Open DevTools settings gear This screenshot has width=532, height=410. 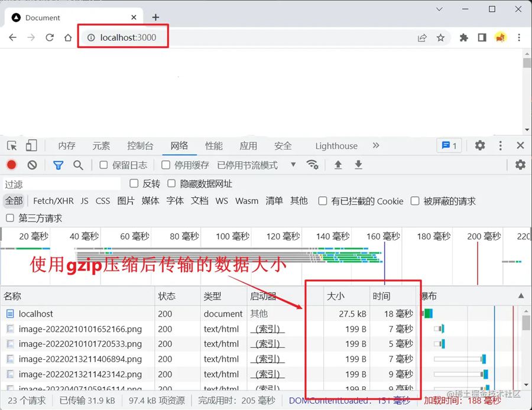(x=480, y=145)
